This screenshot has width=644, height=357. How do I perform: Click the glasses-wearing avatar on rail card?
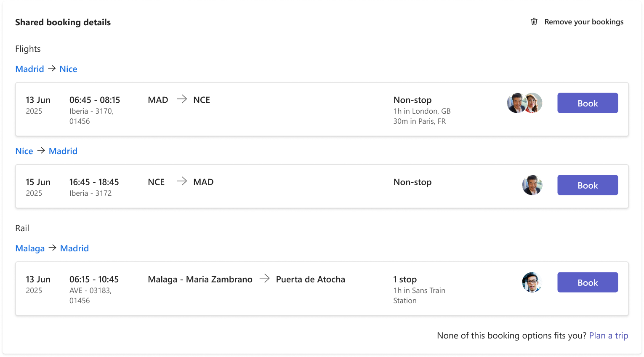pyautogui.click(x=532, y=282)
